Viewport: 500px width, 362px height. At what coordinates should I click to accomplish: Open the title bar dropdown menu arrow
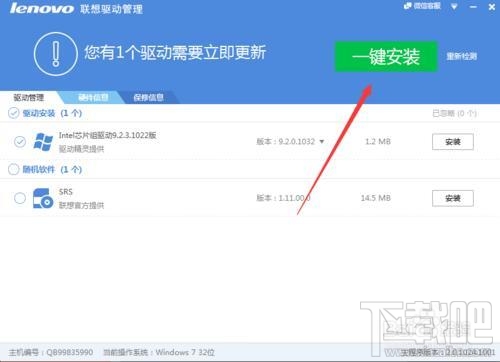coord(454,6)
